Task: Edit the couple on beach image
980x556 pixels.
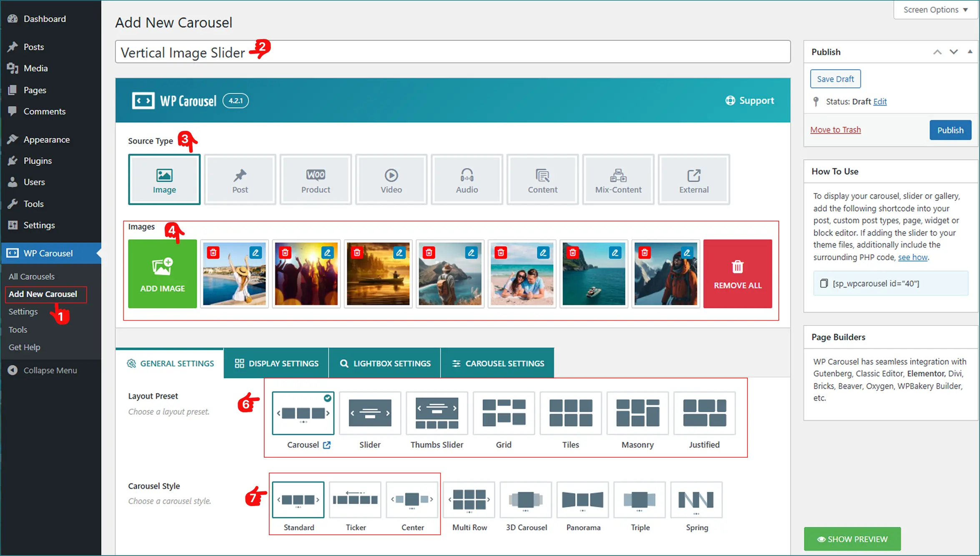Action: tap(543, 253)
